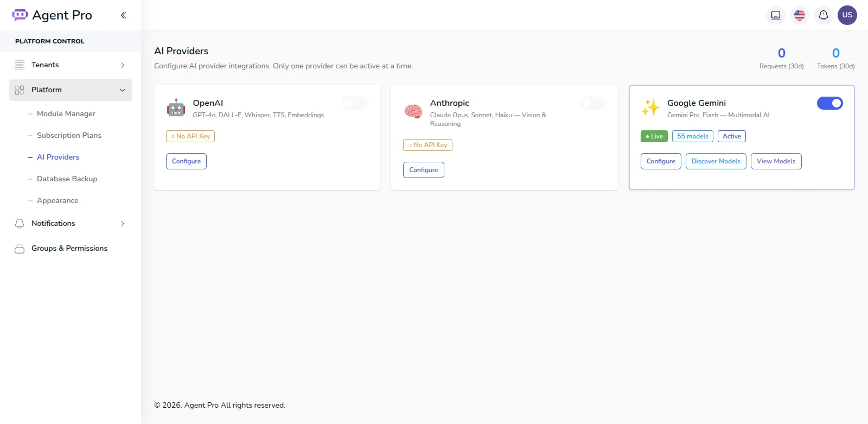
Task: Enable the Anthropic provider toggle
Action: point(593,103)
